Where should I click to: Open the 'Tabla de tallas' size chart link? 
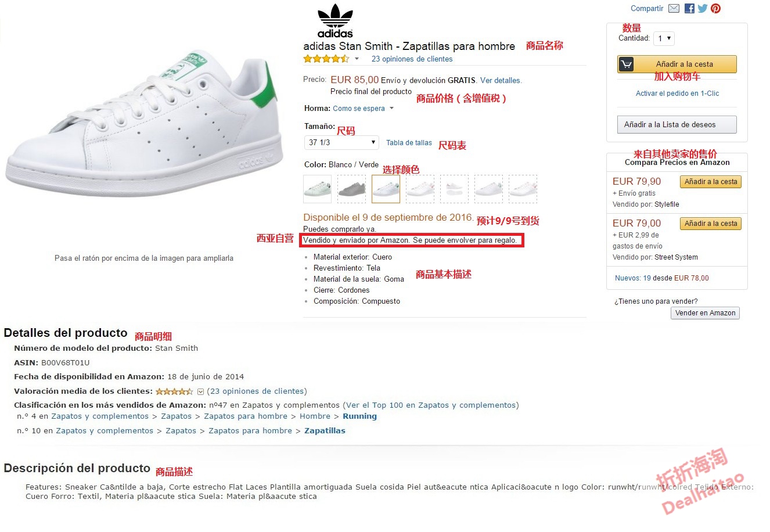click(x=409, y=143)
